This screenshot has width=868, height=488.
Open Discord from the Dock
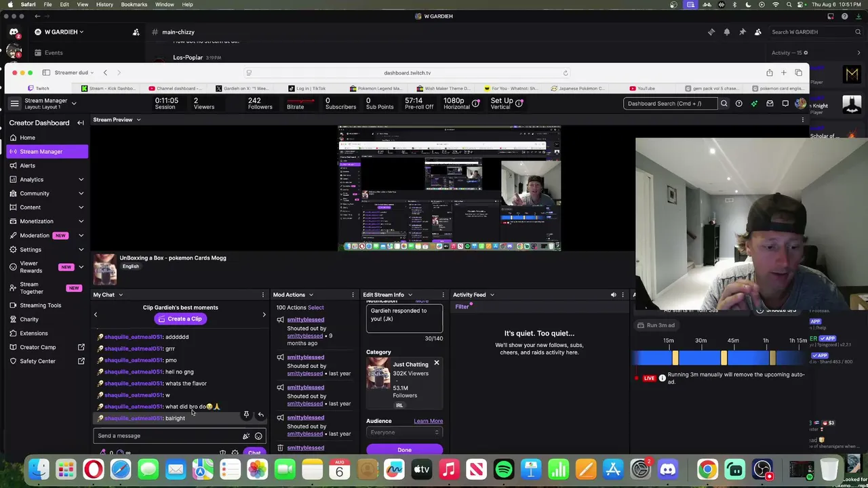pos(668,469)
